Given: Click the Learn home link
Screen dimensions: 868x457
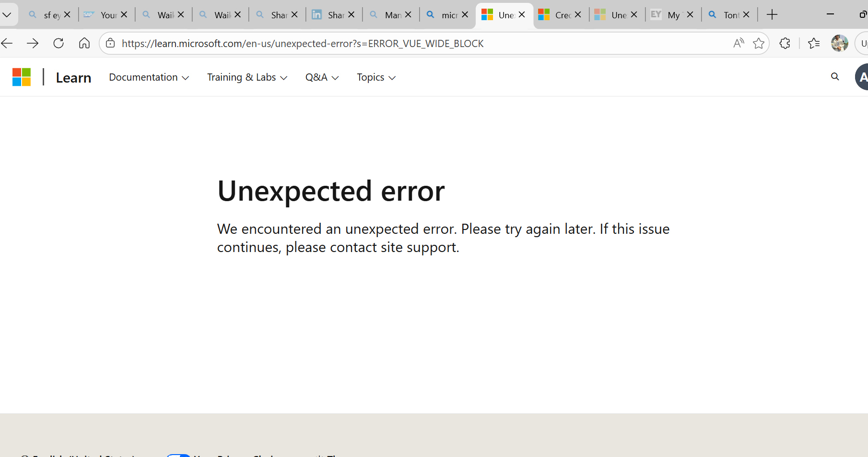Looking at the screenshot, I should (73, 77).
